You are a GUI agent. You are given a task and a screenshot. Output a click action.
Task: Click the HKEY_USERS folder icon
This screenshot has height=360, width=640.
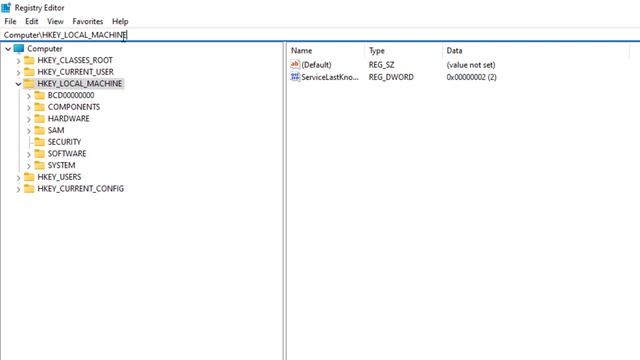tap(29, 177)
